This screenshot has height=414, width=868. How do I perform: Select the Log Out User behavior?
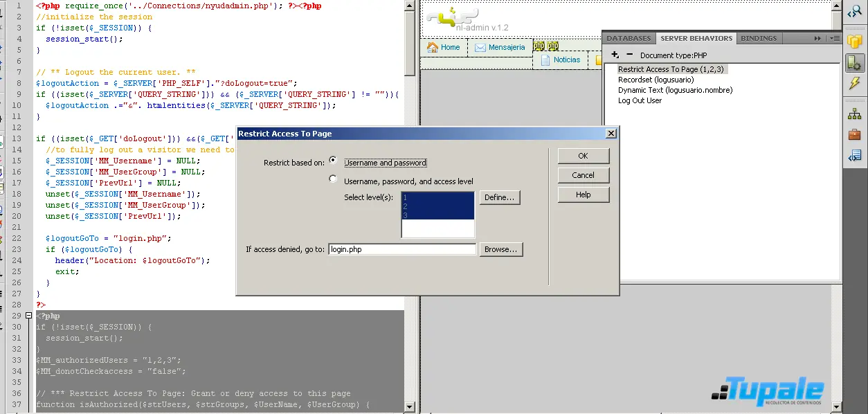click(x=640, y=100)
